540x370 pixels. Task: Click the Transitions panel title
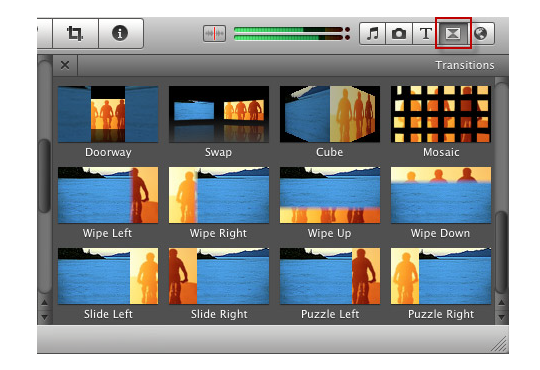[x=465, y=65]
